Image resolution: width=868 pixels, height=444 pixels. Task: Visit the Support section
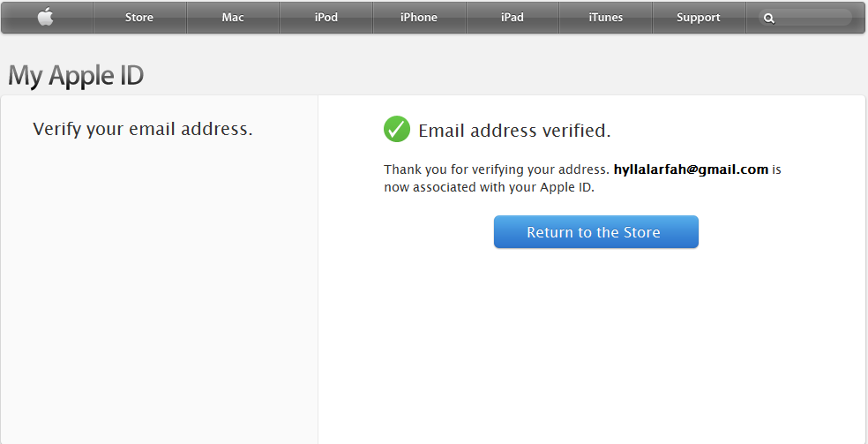click(x=699, y=17)
